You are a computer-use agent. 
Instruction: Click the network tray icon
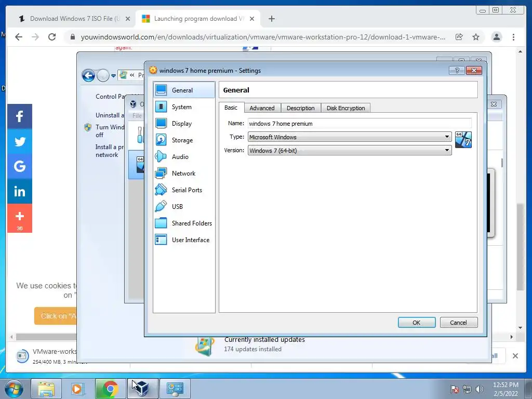[x=467, y=389]
